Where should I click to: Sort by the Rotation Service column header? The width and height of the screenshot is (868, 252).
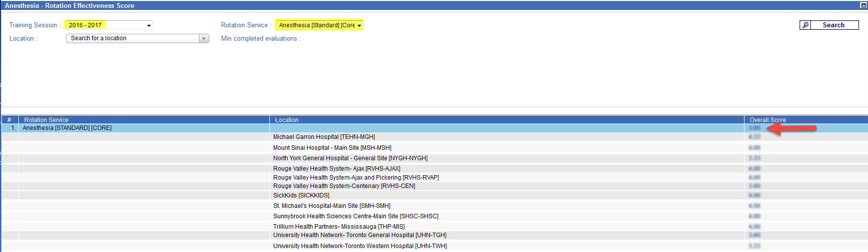click(x=46, y=120)
